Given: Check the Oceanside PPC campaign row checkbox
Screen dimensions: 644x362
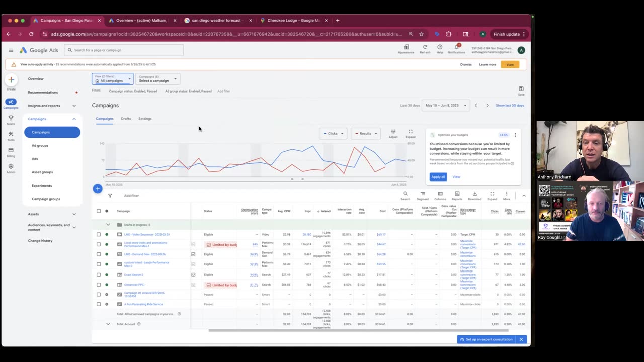Looking at the screenshot, I should pos(99,285).
